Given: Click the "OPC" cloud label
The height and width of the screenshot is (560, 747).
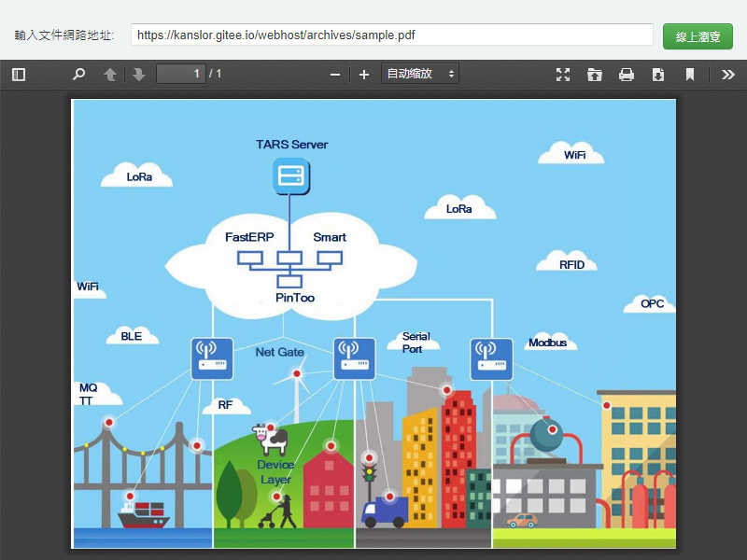Looking at the screenshot, I should 652,303.
